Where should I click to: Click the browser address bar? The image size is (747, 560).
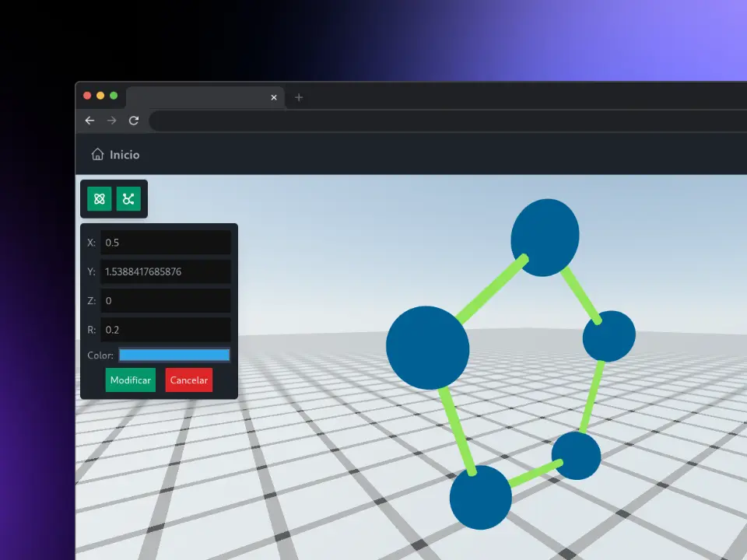click(444, 121)
